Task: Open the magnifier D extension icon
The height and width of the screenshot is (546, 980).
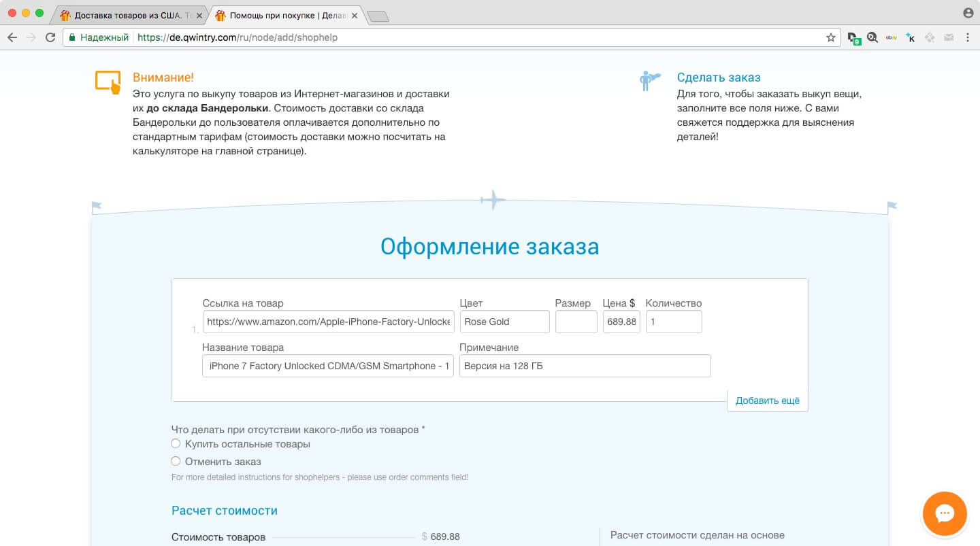Action: click(872, 38)
